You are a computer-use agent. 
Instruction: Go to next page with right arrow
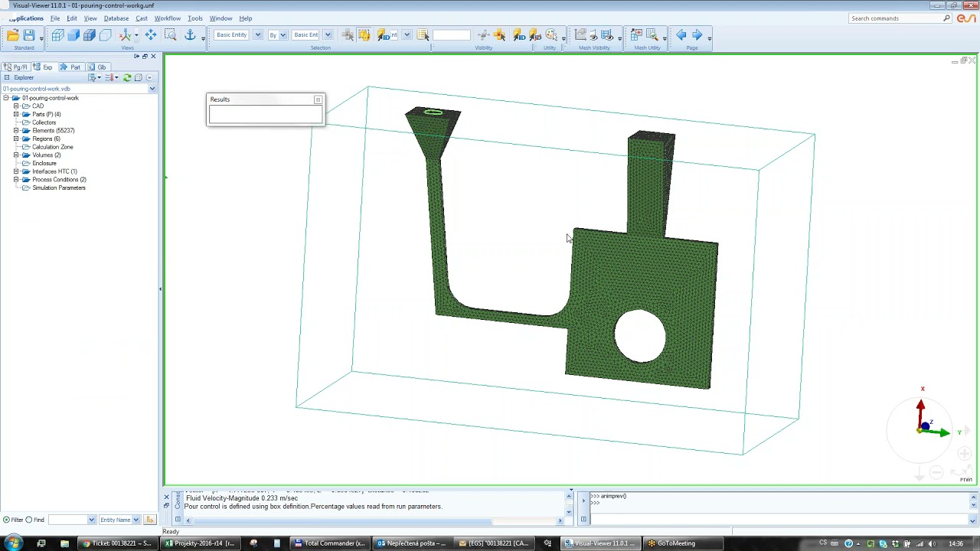pos(697,35)
